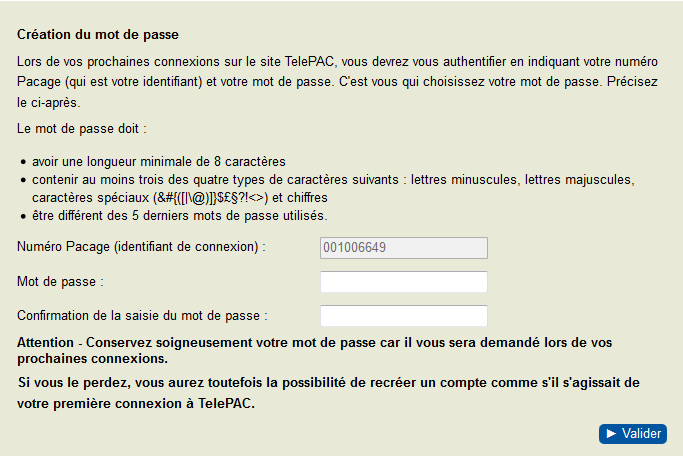
Task: Click the arrow icon inside Valider
Action: tap(609, 434)
